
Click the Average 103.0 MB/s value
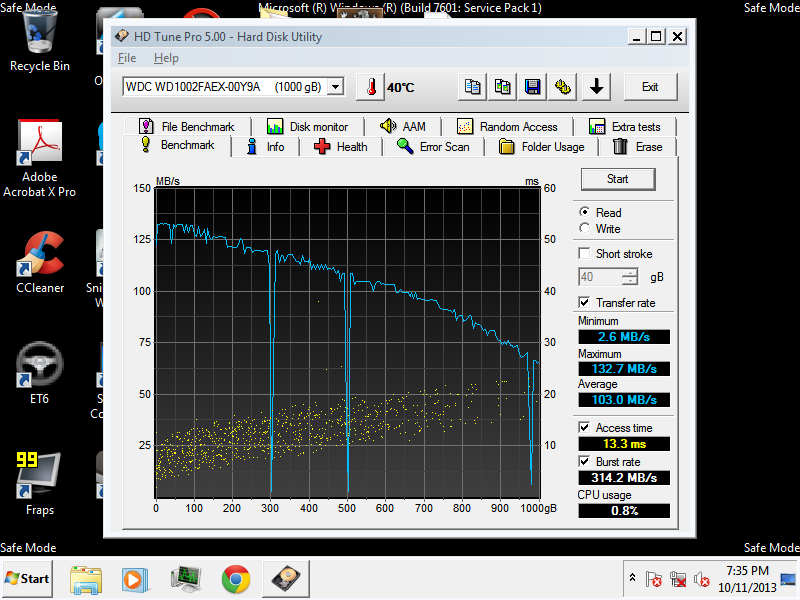[624, 399]
